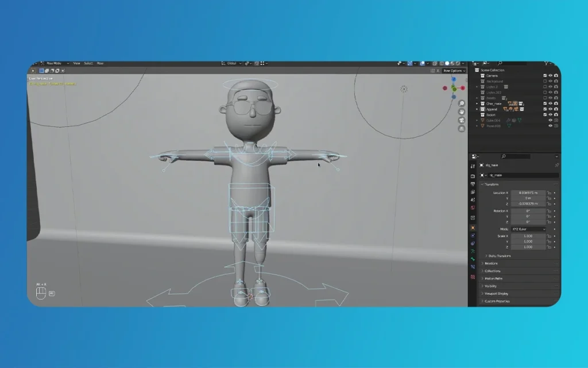The height and width of the screenshot is (368, 588).
Task: Enable the Background collection checkbox
Action: [545, 81]
